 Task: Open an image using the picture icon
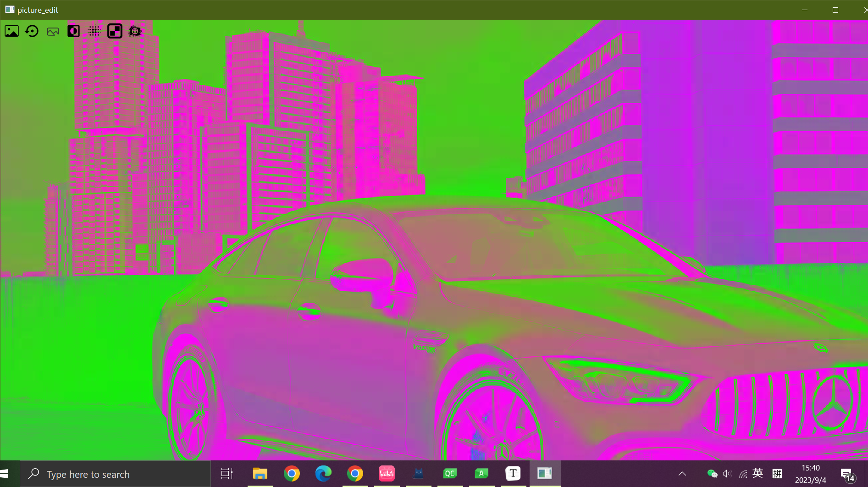11,31
